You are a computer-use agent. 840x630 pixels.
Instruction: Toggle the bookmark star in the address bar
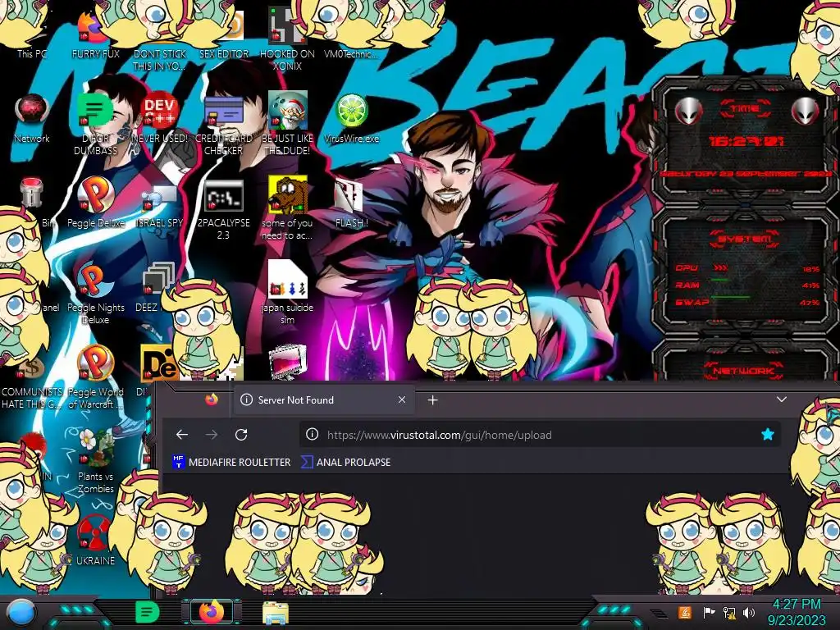click(767, 435)
